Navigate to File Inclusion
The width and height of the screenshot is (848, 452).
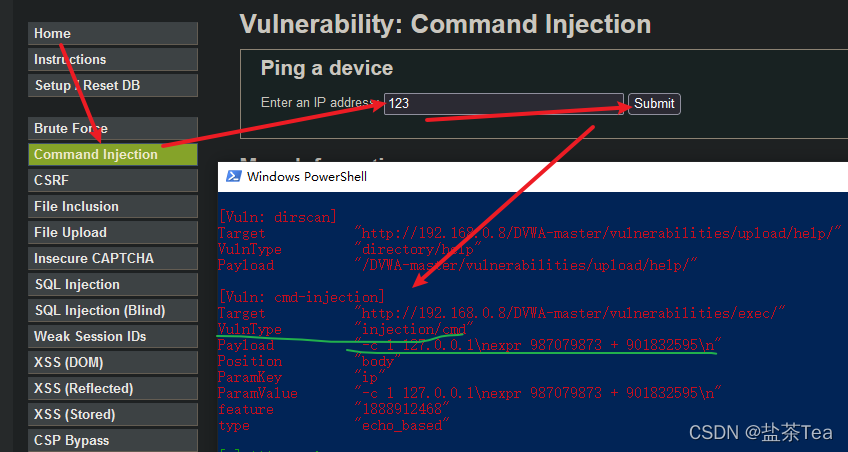point(113,207)
